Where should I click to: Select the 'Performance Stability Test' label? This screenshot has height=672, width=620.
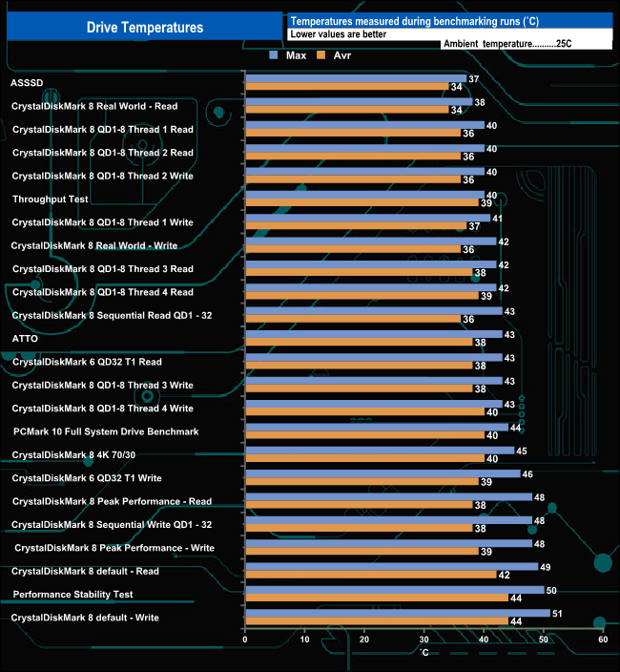tap(72, 595)
